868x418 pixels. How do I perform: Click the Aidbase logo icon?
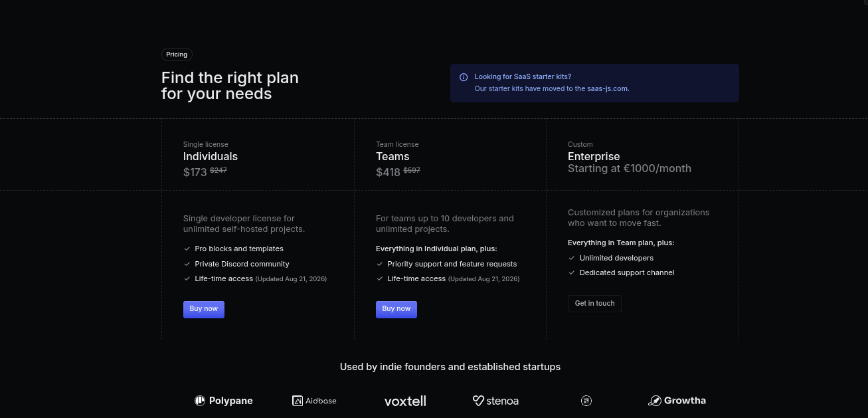pos(298,401)
